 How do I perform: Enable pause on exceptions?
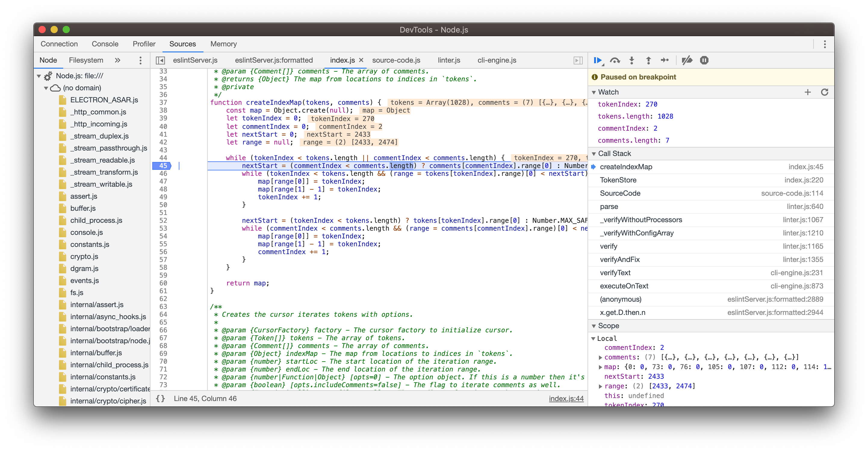coord(704,60)
